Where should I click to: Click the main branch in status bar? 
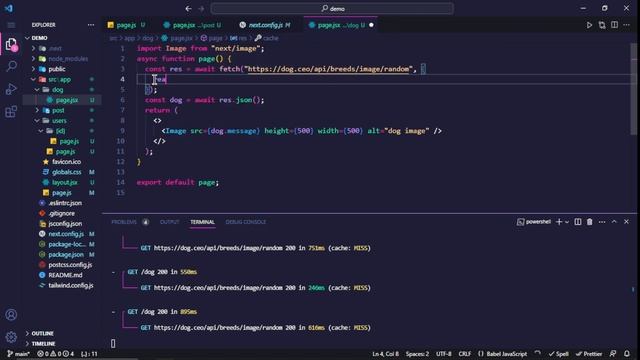tap(18, 353)
